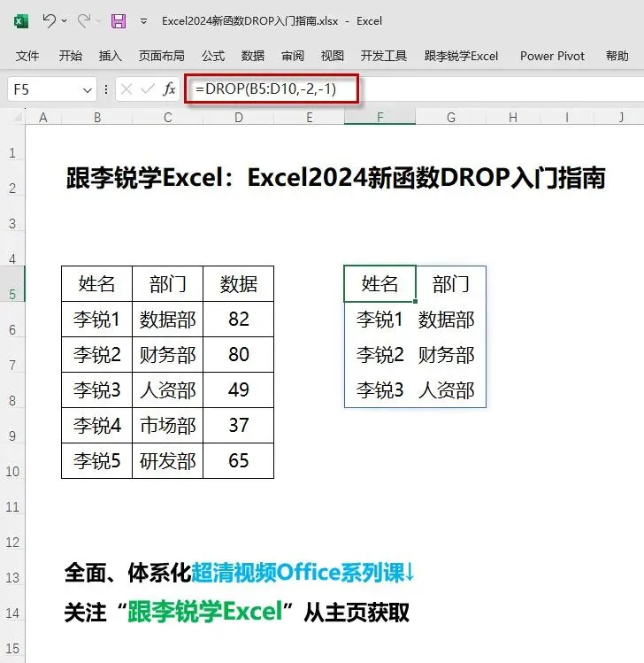Select column A header

pos(43,117)
